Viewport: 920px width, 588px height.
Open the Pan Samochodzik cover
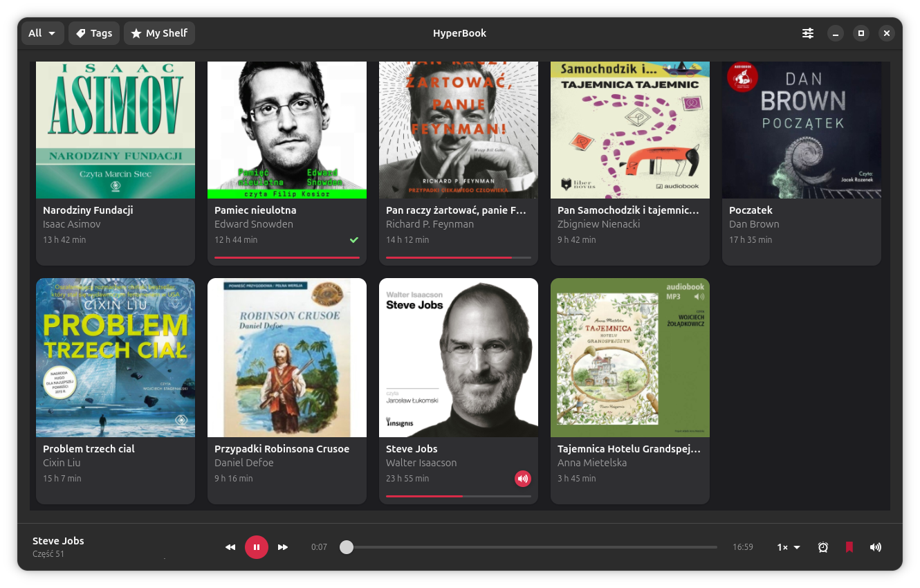tap(630, 130)
